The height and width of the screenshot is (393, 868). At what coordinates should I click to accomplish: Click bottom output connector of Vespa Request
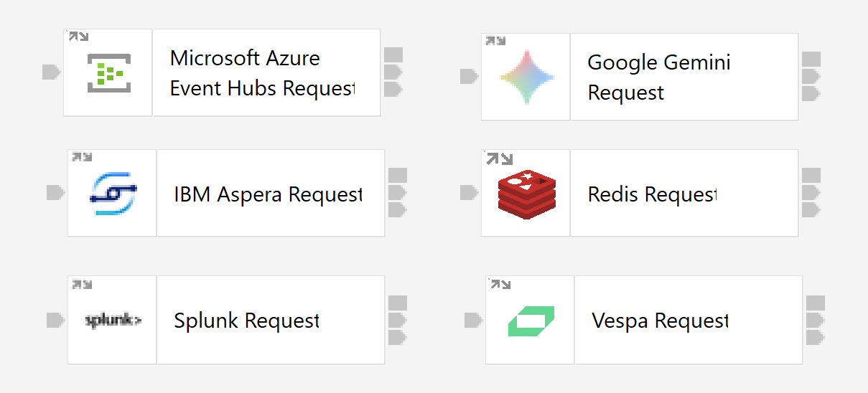coord(815,337)
